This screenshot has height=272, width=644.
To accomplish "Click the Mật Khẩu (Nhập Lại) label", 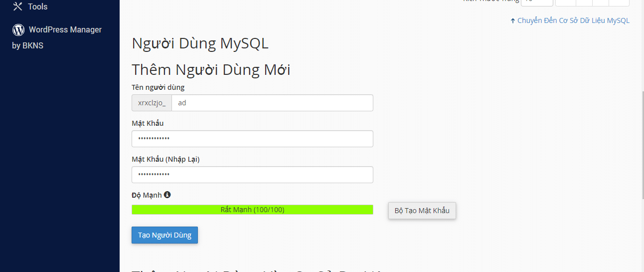I will (x=165, y=159).
